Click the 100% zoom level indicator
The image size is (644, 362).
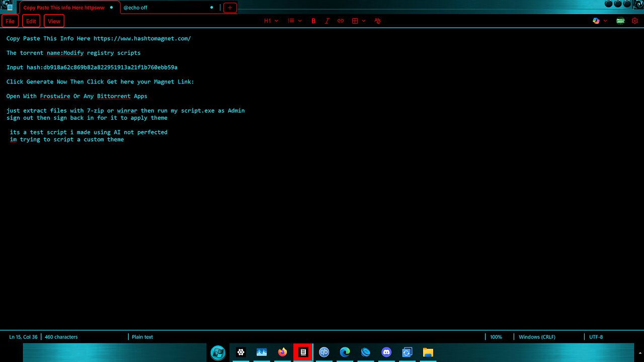(496, 337)
